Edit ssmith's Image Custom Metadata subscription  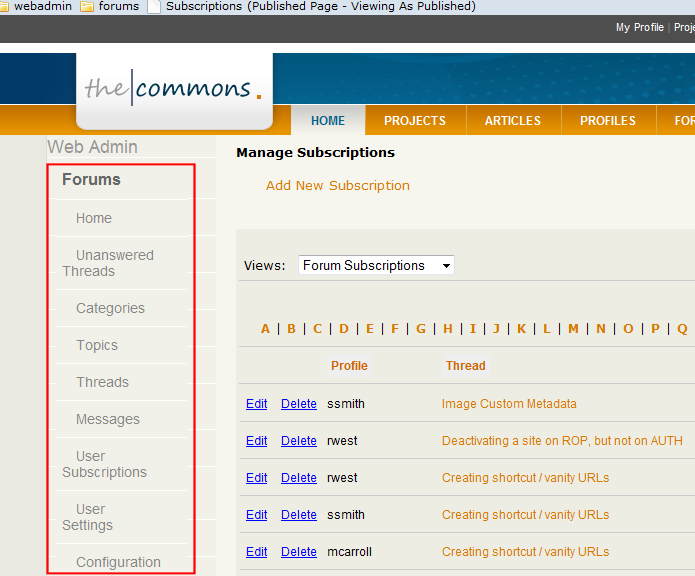pyautogui.click(x=257, y=404)
